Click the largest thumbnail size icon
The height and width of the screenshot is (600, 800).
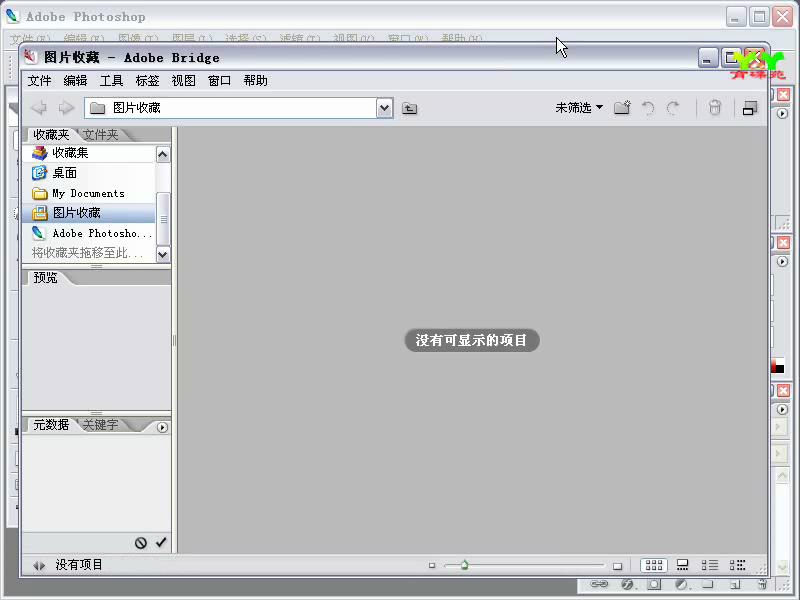tap(617, 566)
